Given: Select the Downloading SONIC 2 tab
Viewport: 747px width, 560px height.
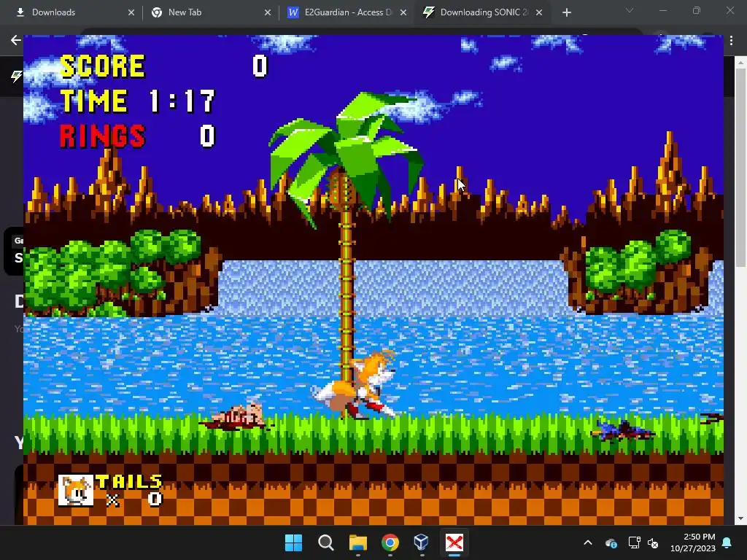Looking at the screenshot, I should [x=483, y=12].
